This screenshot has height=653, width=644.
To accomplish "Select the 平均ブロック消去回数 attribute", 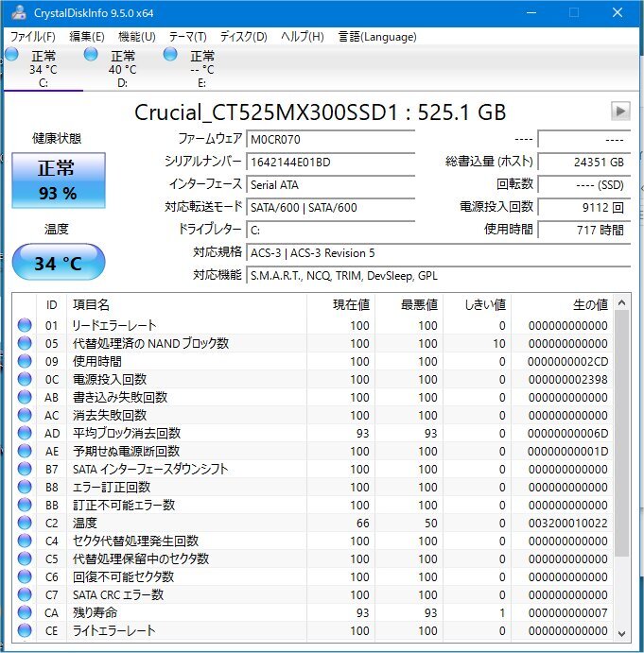I will click(x=127, y=433).
